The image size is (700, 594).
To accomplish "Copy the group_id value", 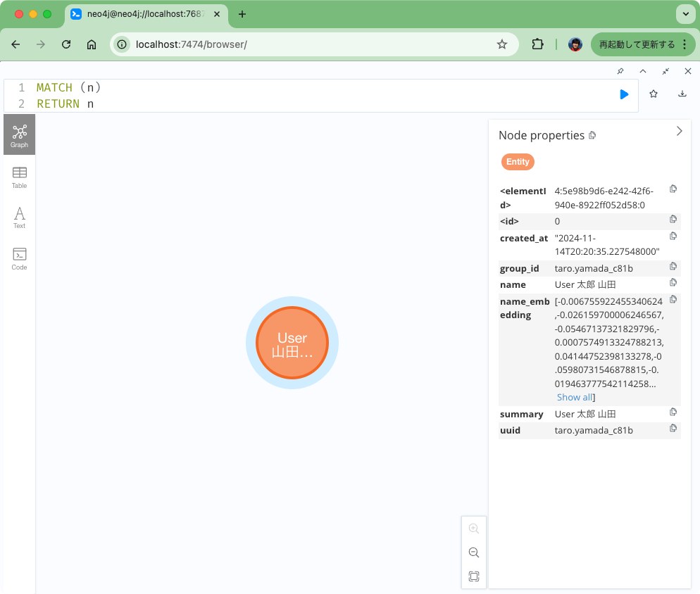I will coord(673,267).
